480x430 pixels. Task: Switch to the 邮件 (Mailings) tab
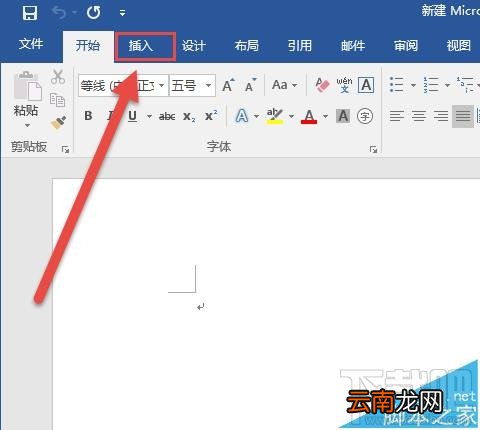[353, 46]
